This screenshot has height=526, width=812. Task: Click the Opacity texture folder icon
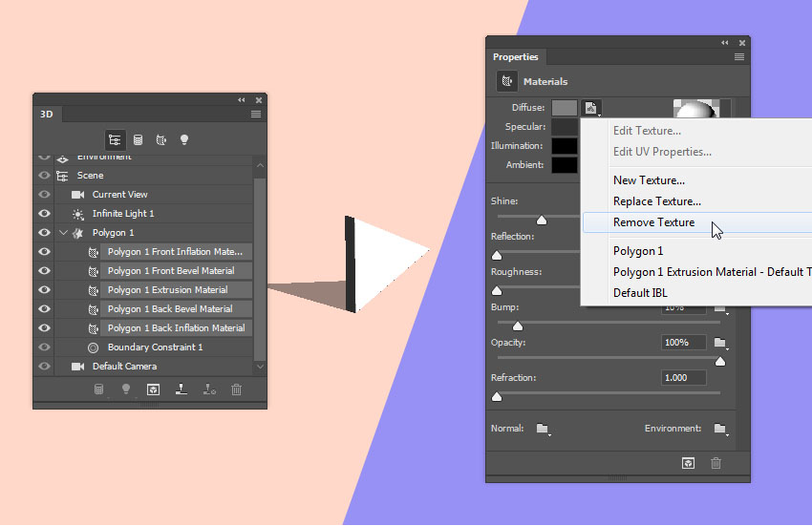tap(720, 343)
